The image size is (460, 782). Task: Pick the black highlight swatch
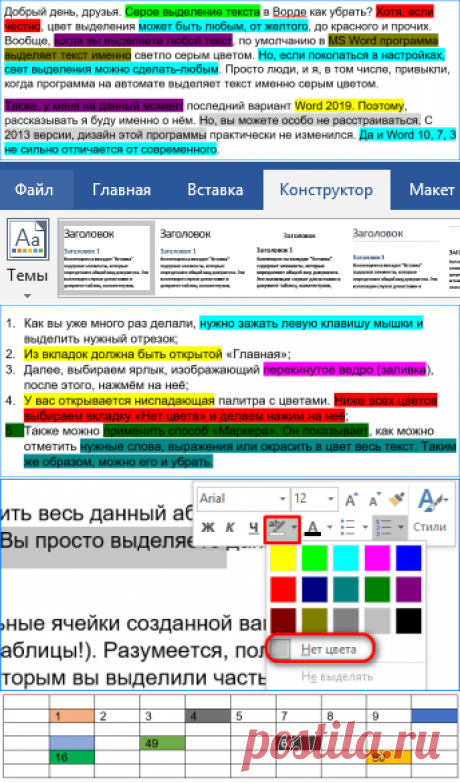(409, 621)
